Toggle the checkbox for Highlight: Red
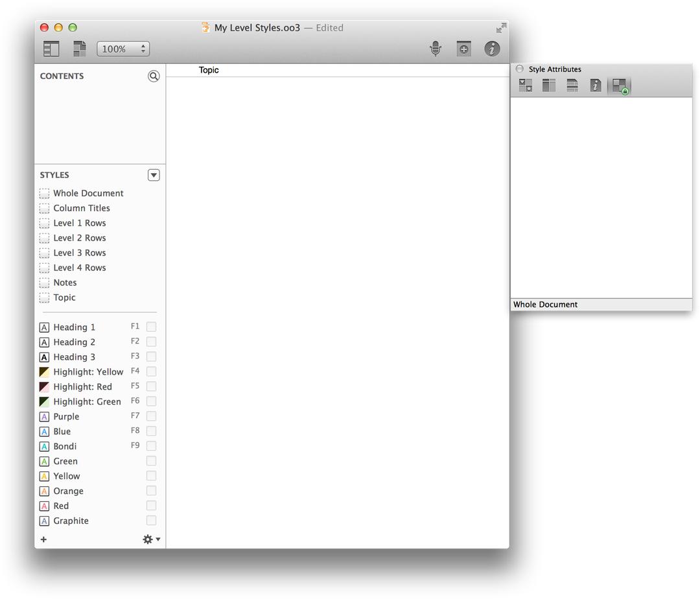 [151, 386]
